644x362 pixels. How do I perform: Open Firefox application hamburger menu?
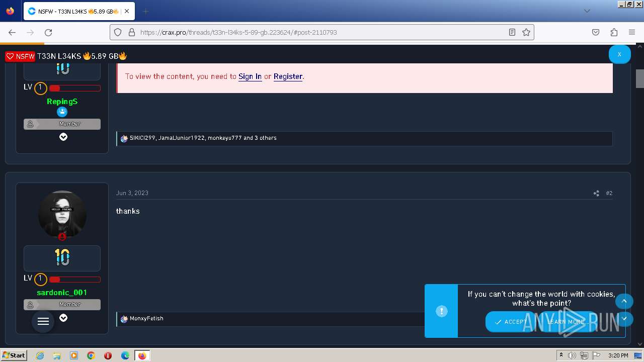[x=632, y=32]
